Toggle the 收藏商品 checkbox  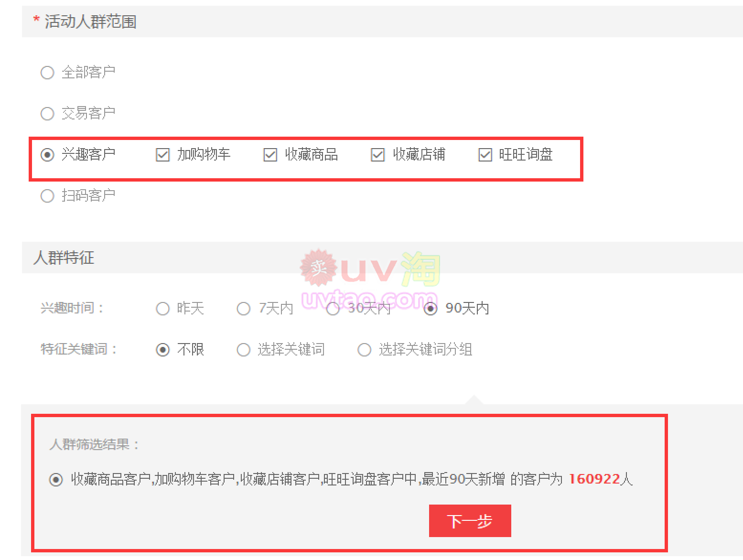(270, 155)
